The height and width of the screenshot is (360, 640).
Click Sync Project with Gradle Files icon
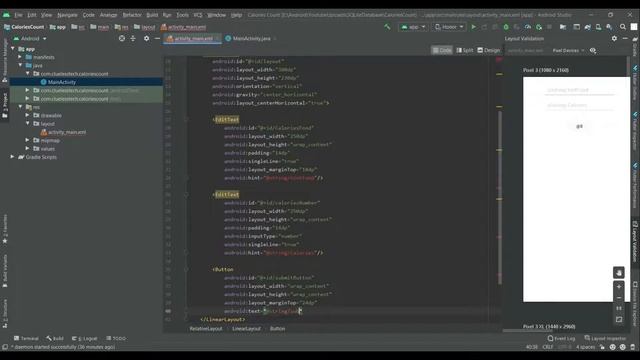pos(587,27)
